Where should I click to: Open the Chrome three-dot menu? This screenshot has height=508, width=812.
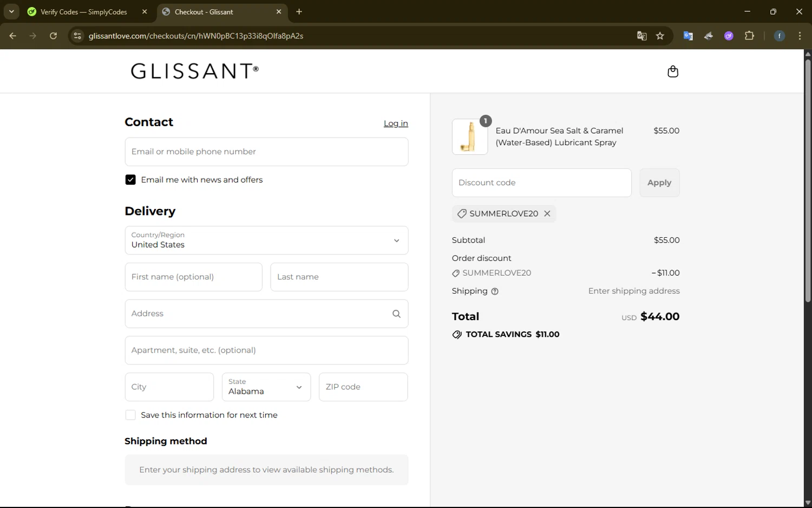(800, 36)
